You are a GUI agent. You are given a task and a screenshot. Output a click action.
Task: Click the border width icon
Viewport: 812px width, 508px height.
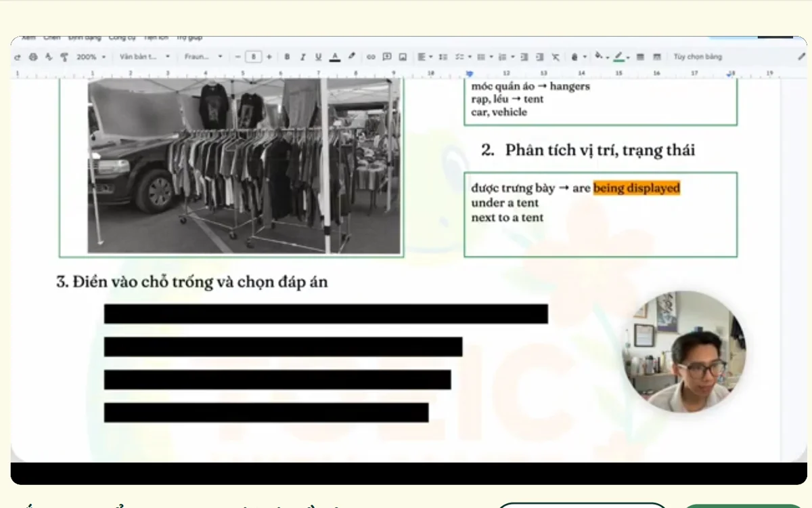(640, 57)
